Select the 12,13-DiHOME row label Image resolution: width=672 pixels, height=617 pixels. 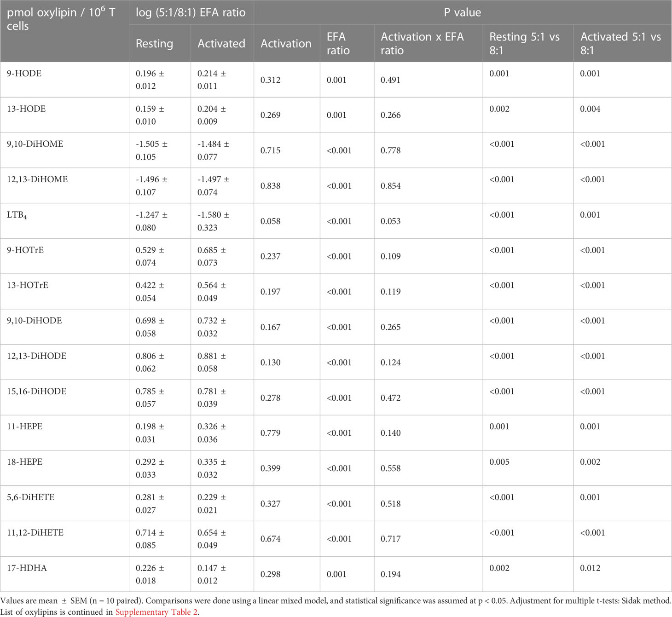click(x=37, y=179)
